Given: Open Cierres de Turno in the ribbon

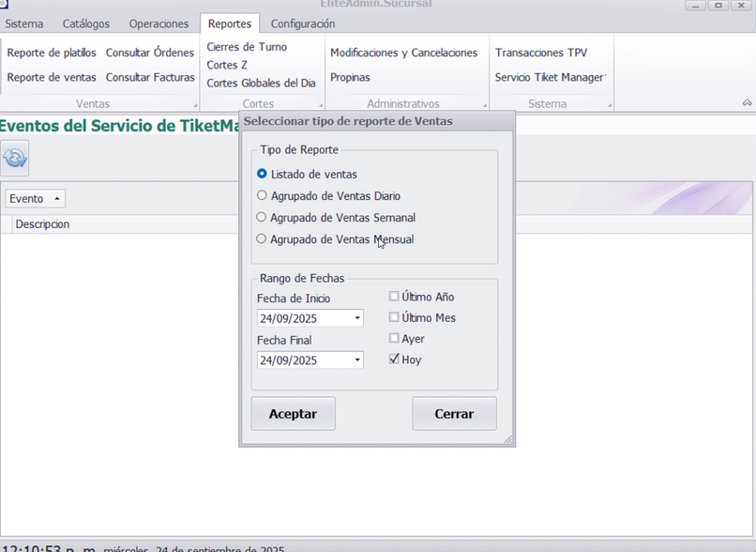Looking at the screenshot, I should (247, 47).
